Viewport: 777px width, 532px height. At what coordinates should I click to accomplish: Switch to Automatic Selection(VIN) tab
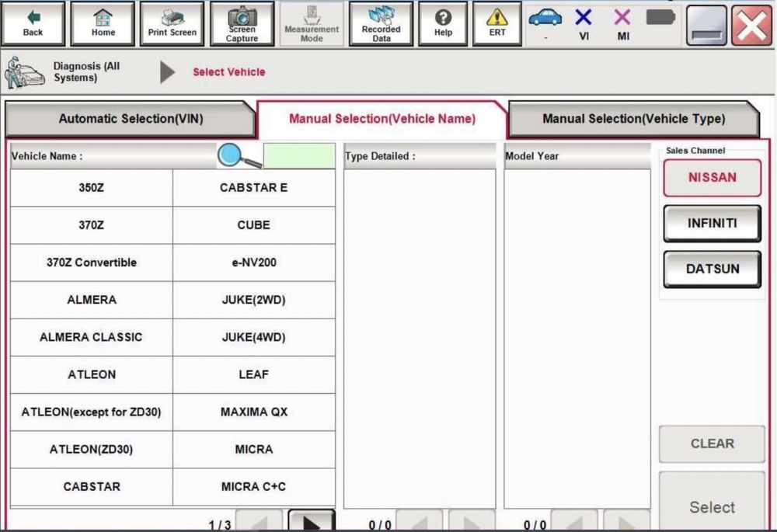[x=131, y=119]
